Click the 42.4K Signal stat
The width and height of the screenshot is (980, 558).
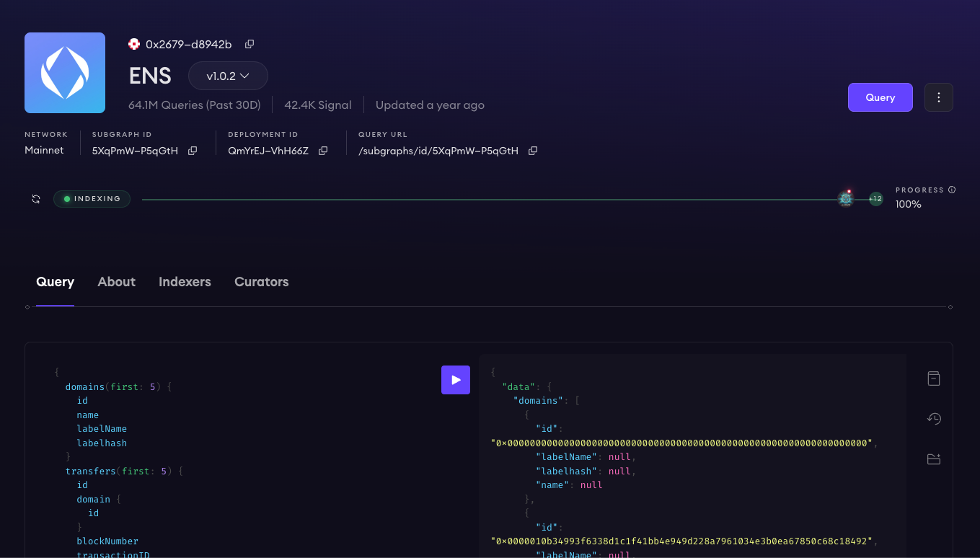318,105
